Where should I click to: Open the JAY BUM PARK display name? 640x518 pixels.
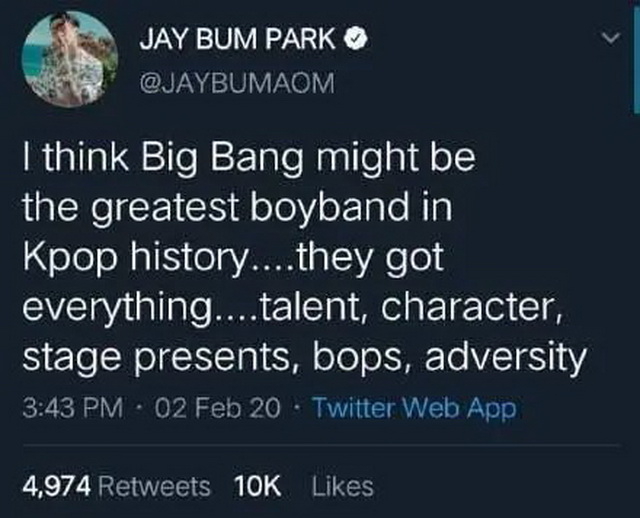coord(238,40)
